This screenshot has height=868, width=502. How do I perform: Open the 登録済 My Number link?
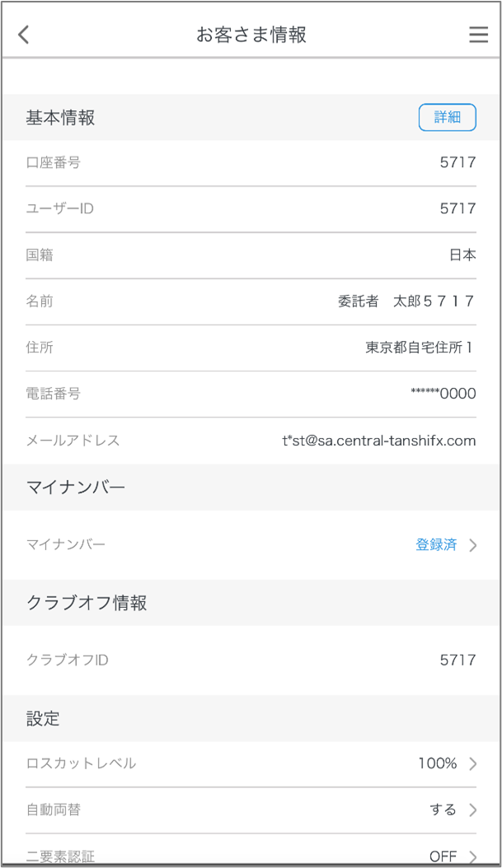click(436, 544)
